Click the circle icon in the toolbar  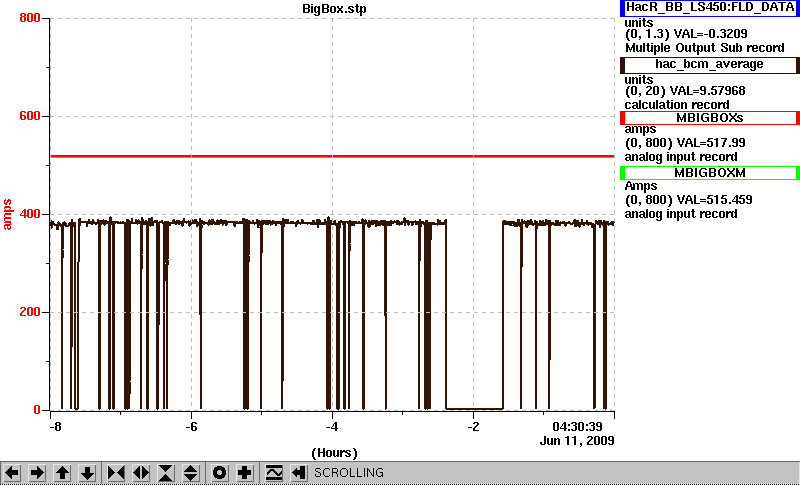(x=220, y=473)
